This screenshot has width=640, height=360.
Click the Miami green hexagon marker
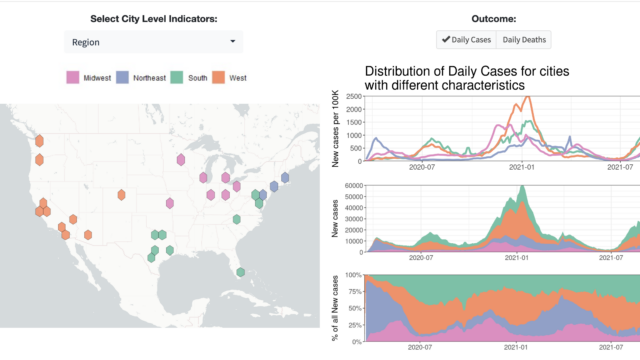click(x=240, y=272)
